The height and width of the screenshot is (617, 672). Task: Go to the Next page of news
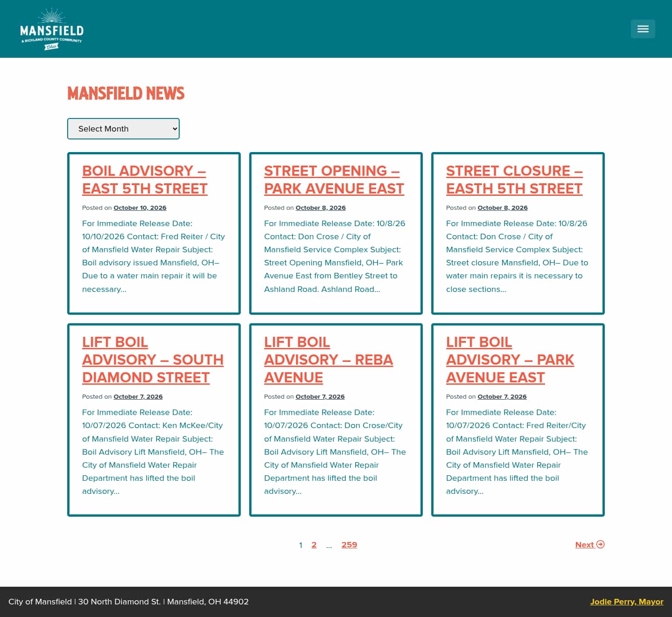[x=590, y=545]
